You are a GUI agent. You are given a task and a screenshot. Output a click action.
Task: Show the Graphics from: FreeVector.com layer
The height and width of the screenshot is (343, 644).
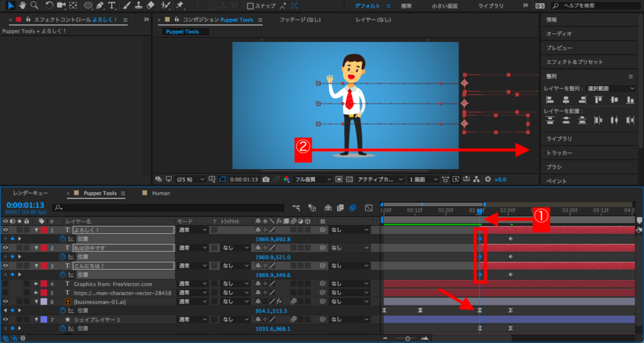(6, 284)
